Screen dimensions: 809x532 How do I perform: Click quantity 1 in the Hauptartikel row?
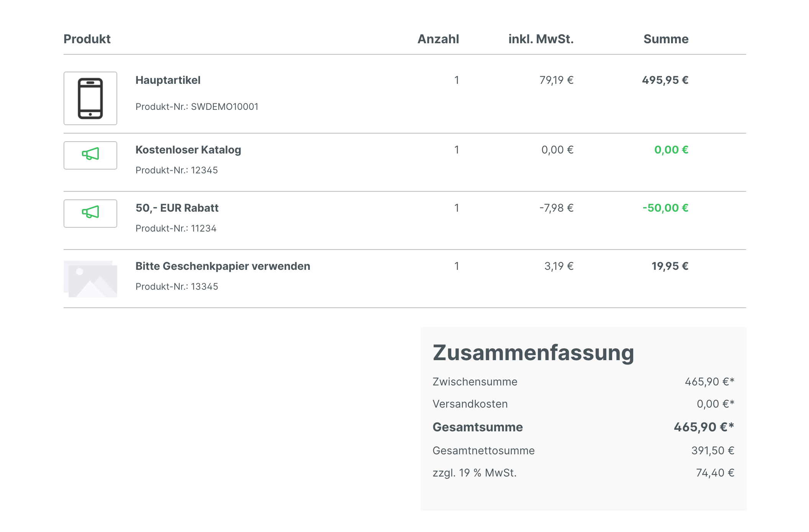(457, 80)
